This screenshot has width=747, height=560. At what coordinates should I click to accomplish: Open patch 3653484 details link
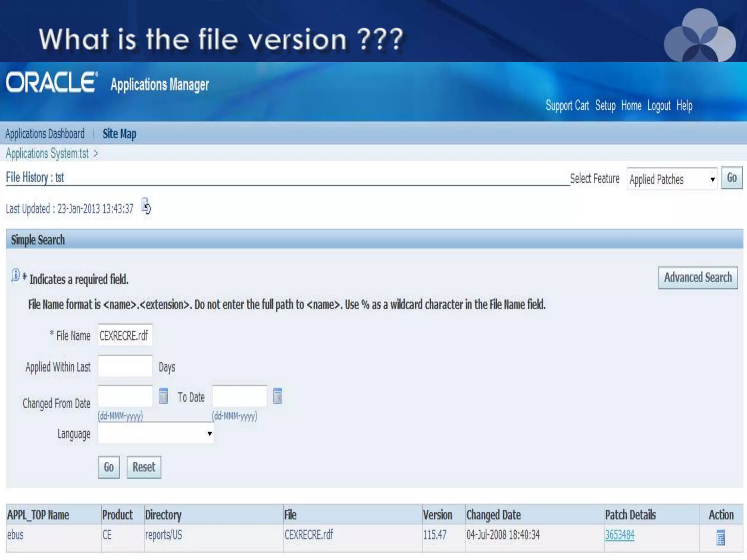pyautogui.click(x=619, y=535)
